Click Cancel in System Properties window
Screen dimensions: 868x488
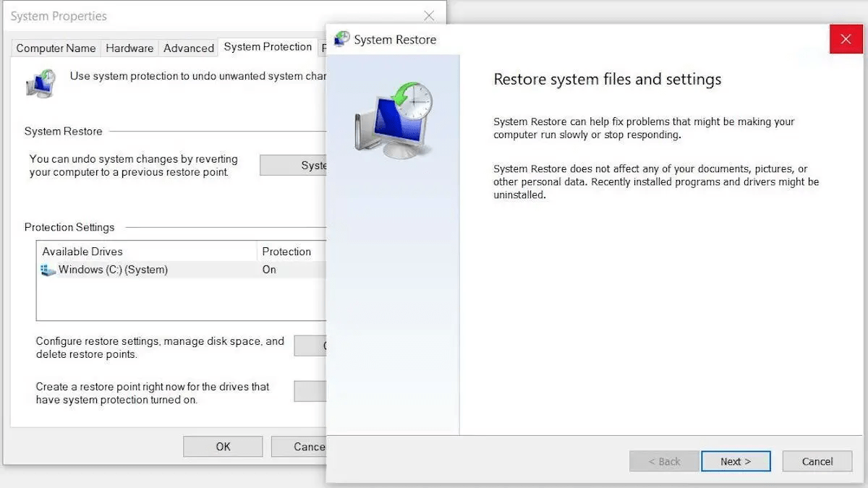299,446
